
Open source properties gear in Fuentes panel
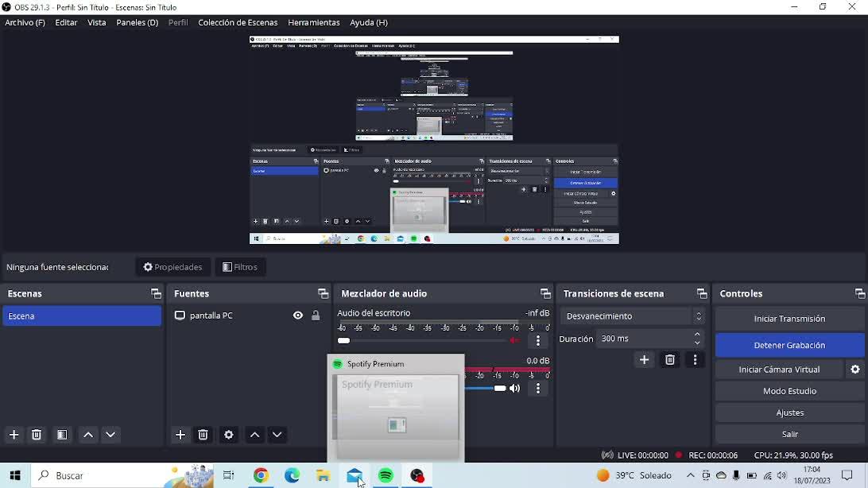[229, 435]
